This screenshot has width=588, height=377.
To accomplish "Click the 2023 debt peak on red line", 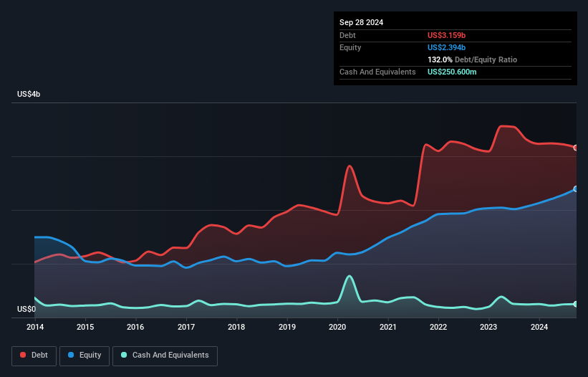I will click(x=503, y=126).
